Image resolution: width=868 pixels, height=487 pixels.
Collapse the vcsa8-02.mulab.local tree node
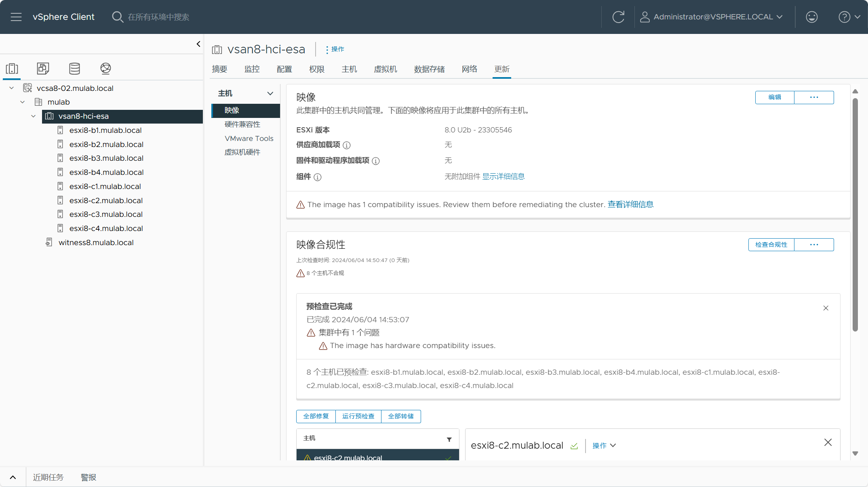12,88
